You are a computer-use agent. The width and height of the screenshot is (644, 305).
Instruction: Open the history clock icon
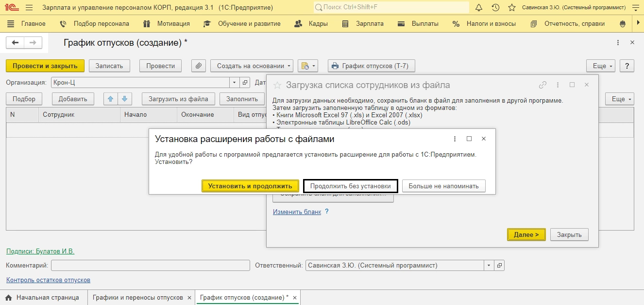[495, 8]
